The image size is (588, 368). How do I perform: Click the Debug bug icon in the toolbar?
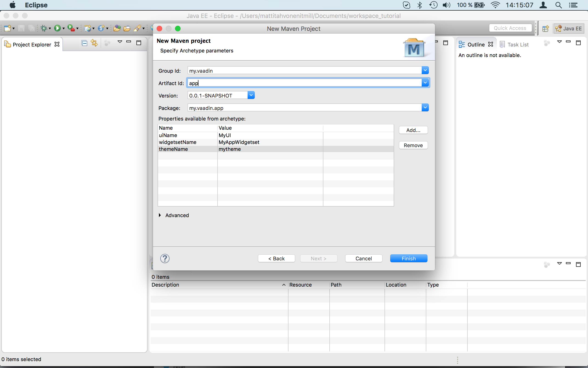pyautogui.click(x=44, y=28)
